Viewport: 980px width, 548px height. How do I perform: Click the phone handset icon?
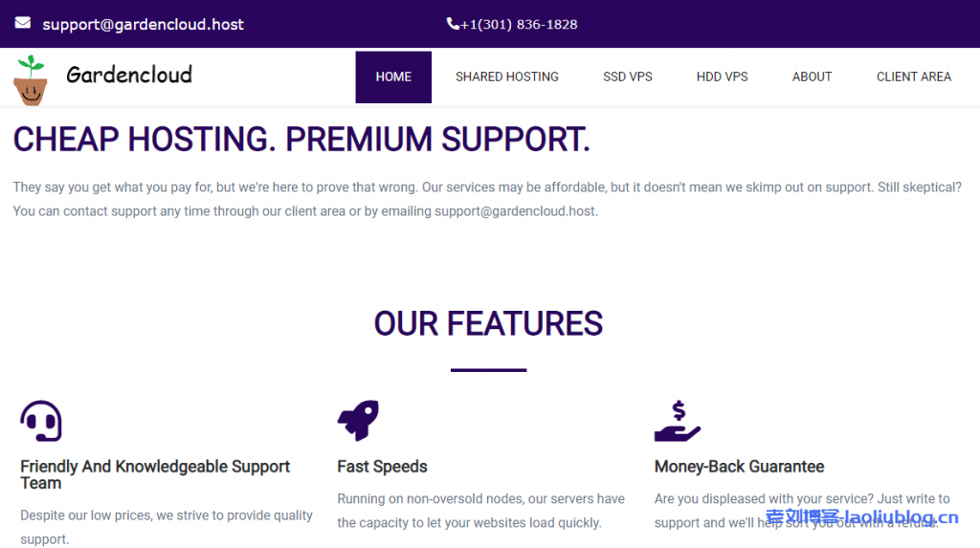coord(453,24)
